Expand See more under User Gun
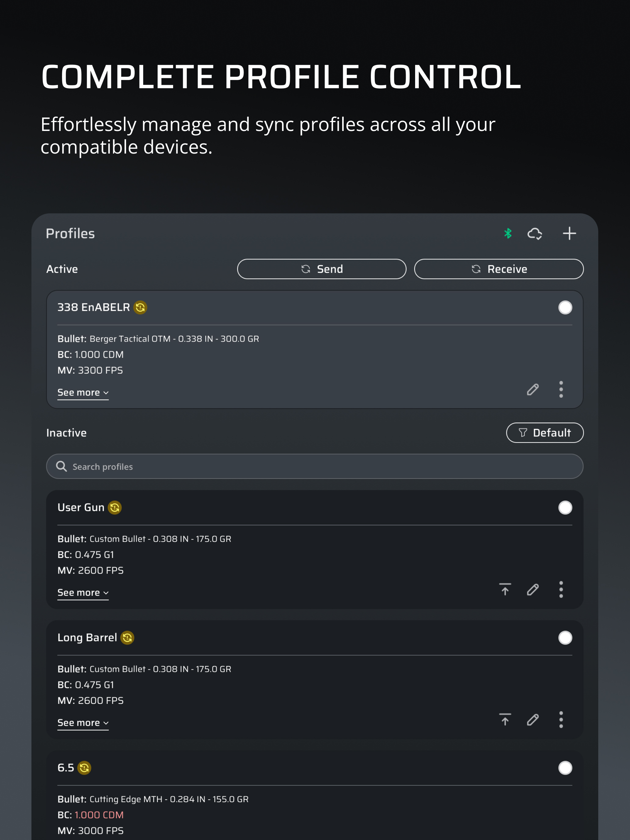 pyautogui.click(x=83, y=592)
